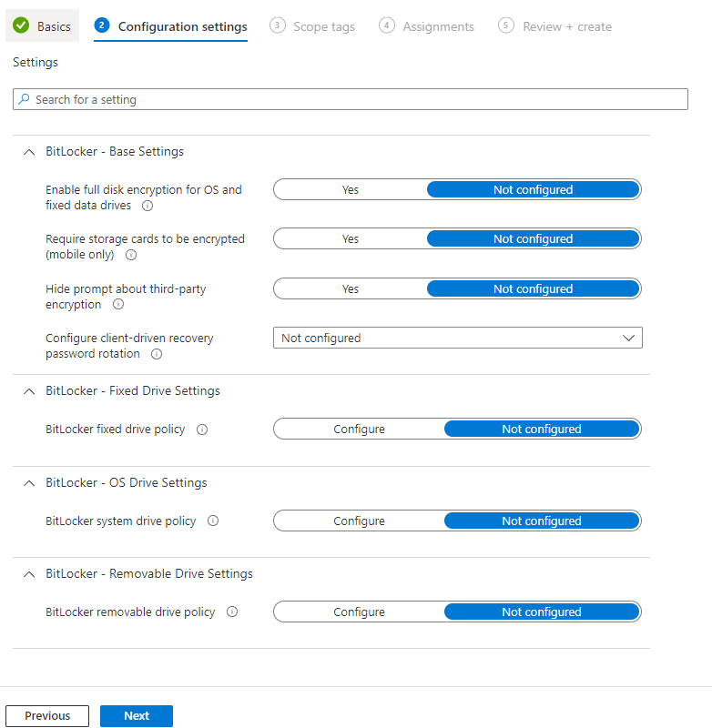This screenshot has width=712, height=728.
Task: Select the Configuration settings tab
Action: (170, 27)
